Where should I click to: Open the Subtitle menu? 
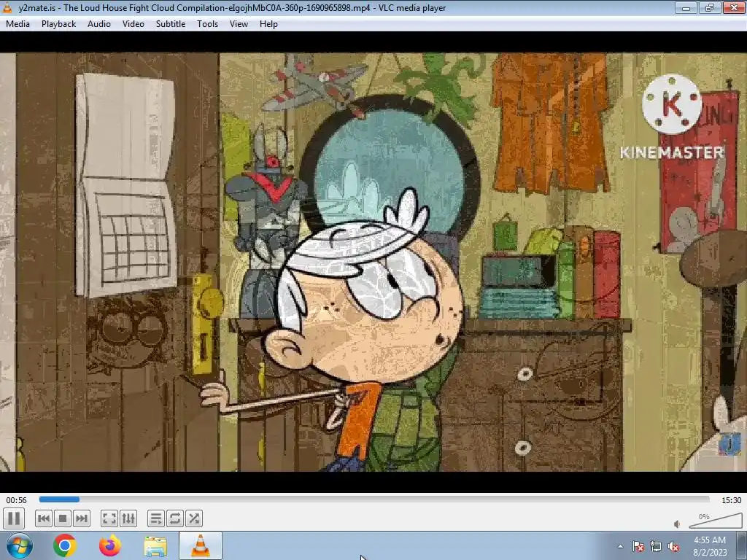pos(171,24)
